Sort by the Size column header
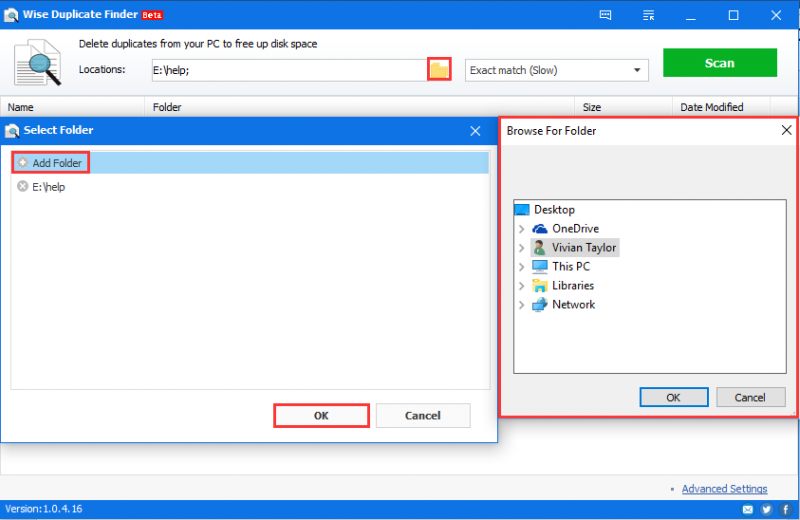This screenshot has height=520, width=800. click(623, 107)
